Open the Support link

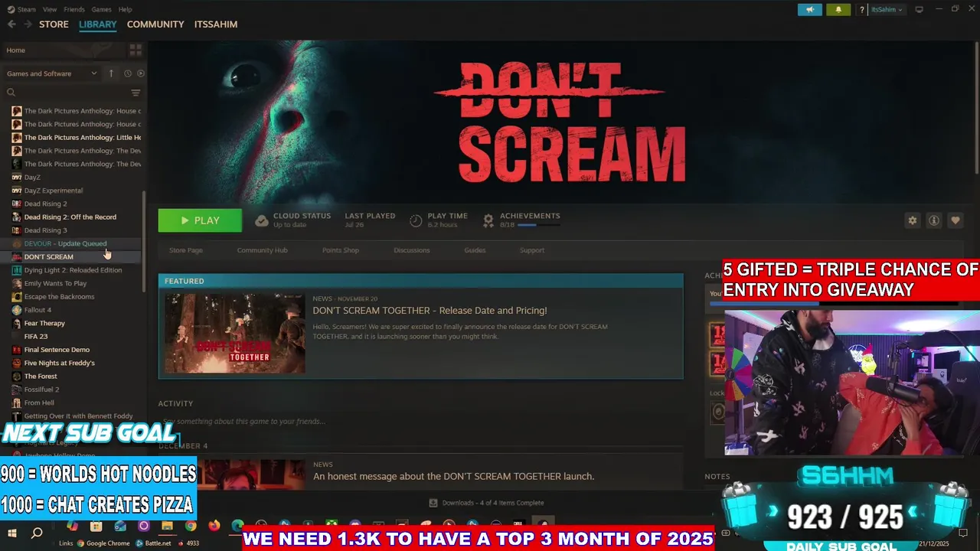(x=532, y=250)
